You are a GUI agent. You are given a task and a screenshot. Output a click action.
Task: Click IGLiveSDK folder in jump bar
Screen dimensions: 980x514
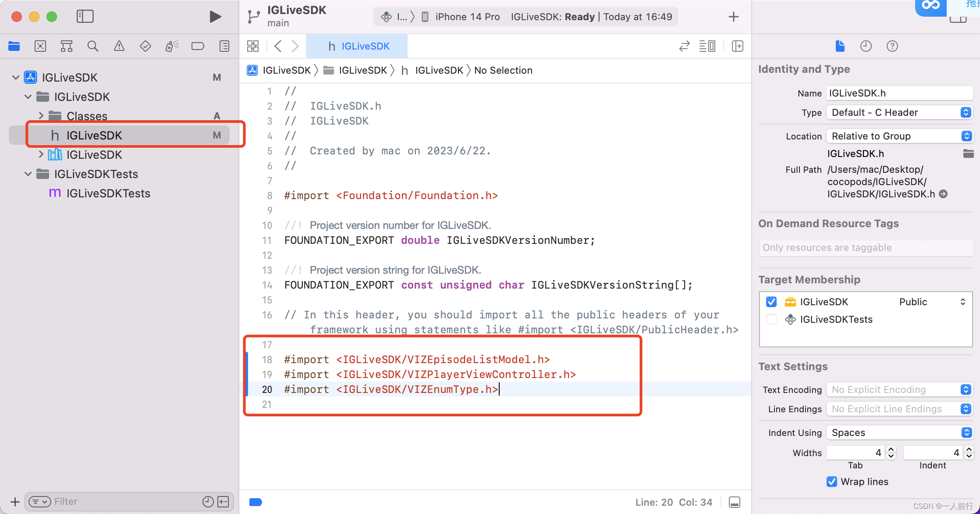click(355, 70)
